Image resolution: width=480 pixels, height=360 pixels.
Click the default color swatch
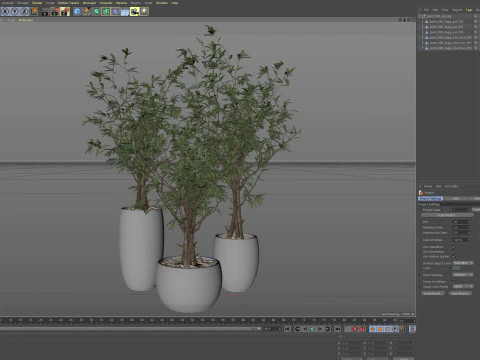(x=456, y=268)
